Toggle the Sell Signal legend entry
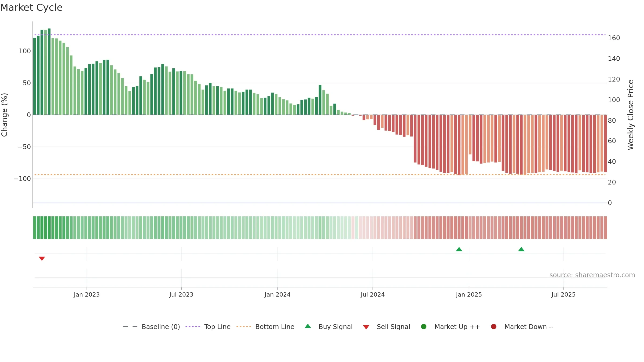Image resolution: width=644 pixels, height=362 pixels. tap(387, 327)
